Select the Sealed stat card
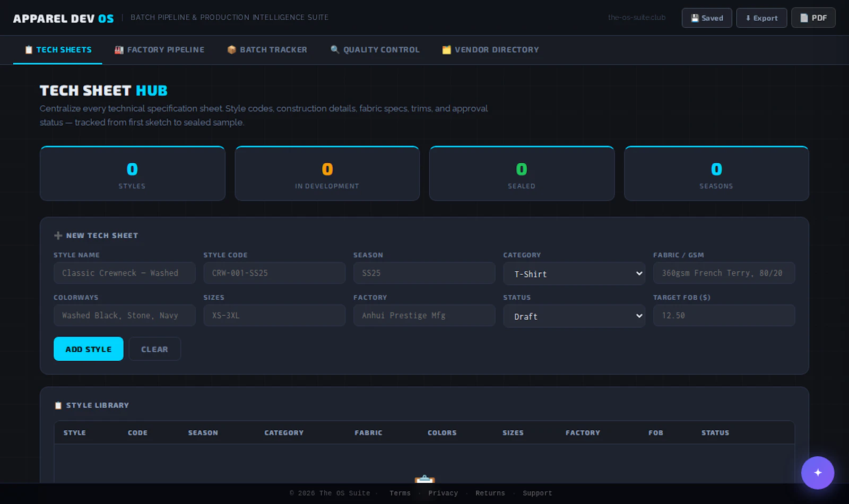The width and height of the screenshot is (849, 504). pyautogui.click(x=522, y=173)
